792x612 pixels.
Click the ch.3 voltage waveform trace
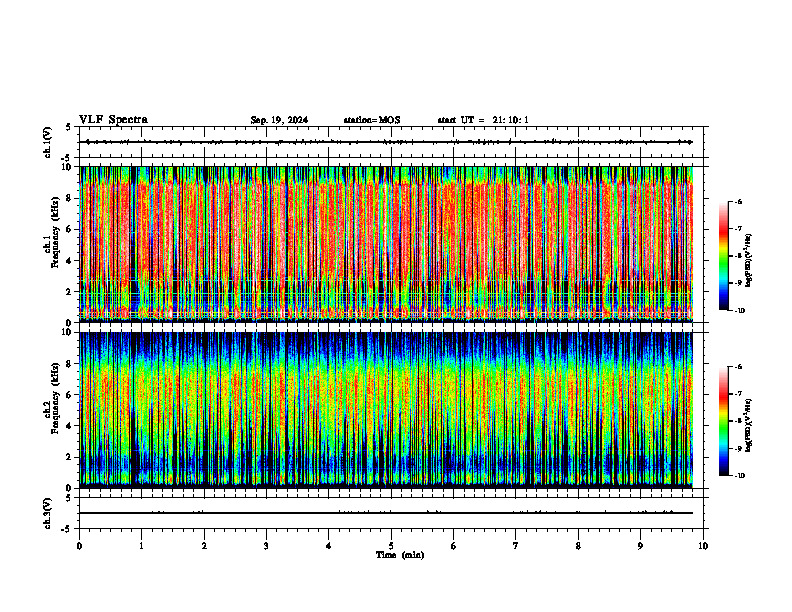386,513
